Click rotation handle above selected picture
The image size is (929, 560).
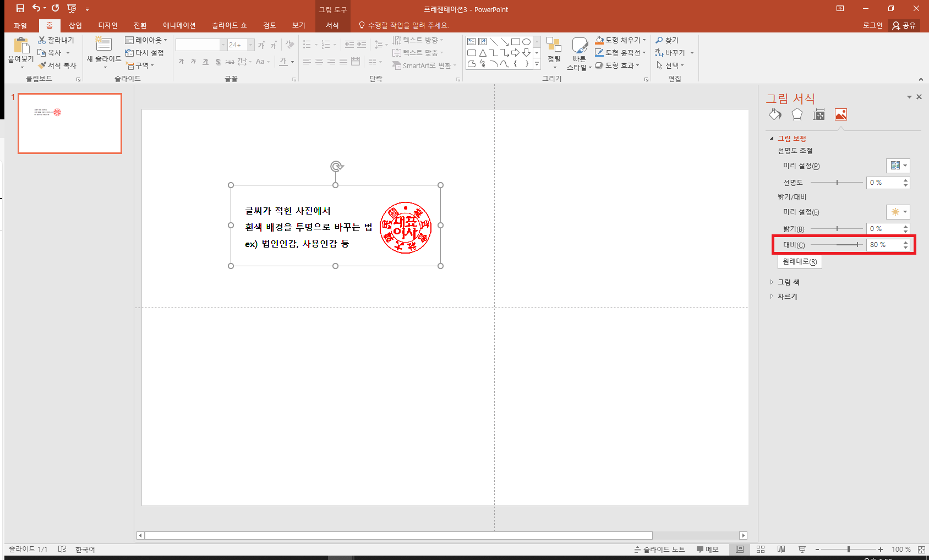tap(337, 166)
